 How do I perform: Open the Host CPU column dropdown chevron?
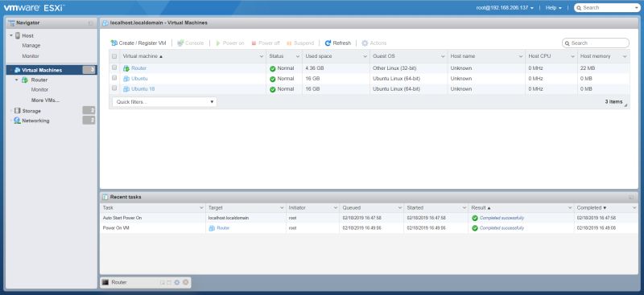[x=573, y=56]
